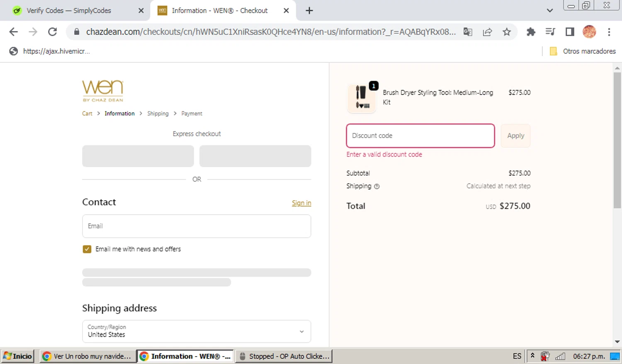
Task: Click the 06:27 p.m. clock
Action: pyautogui.click(x=589, y=356)
